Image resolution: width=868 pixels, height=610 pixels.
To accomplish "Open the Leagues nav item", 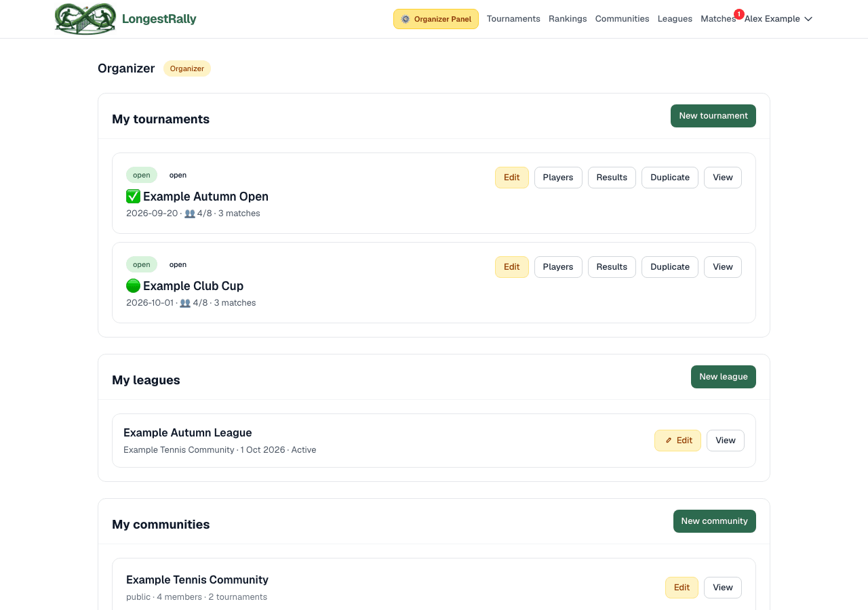I will [x=675, y=19].
